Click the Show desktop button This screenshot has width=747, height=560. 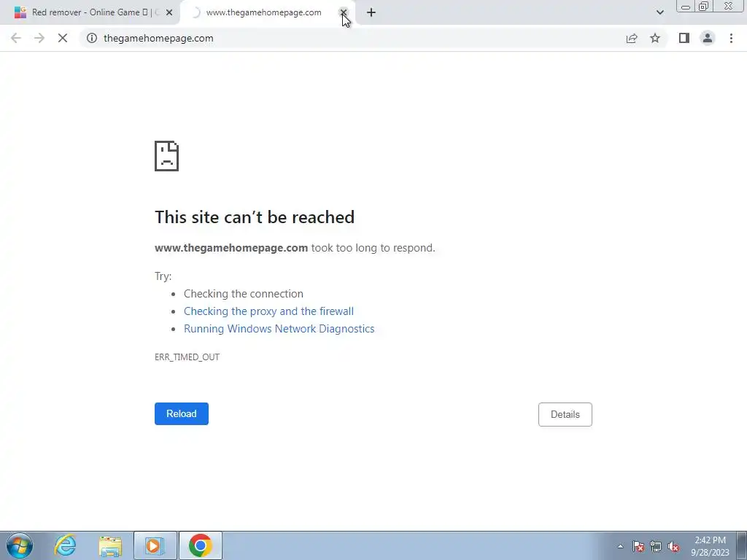(742, 545)
